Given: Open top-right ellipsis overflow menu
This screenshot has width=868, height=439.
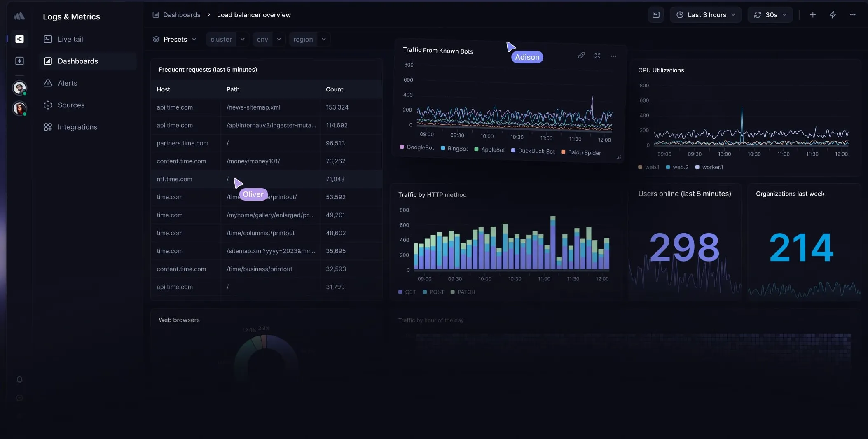Looking at the screenshot, I should [853, 15].
